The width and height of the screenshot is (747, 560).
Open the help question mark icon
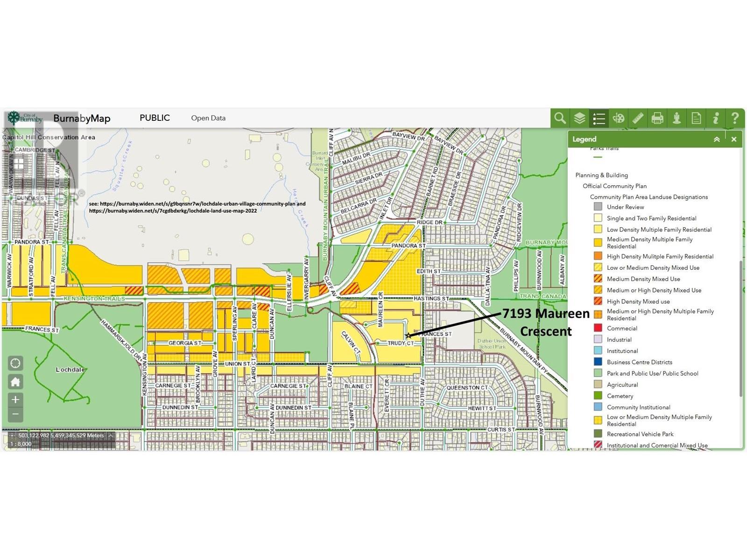point(735,119)
